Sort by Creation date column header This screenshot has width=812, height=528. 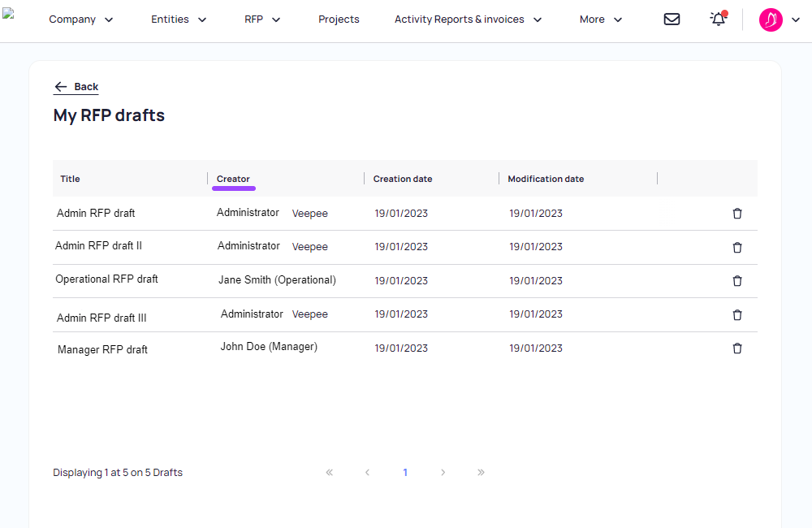pos(403,179)
